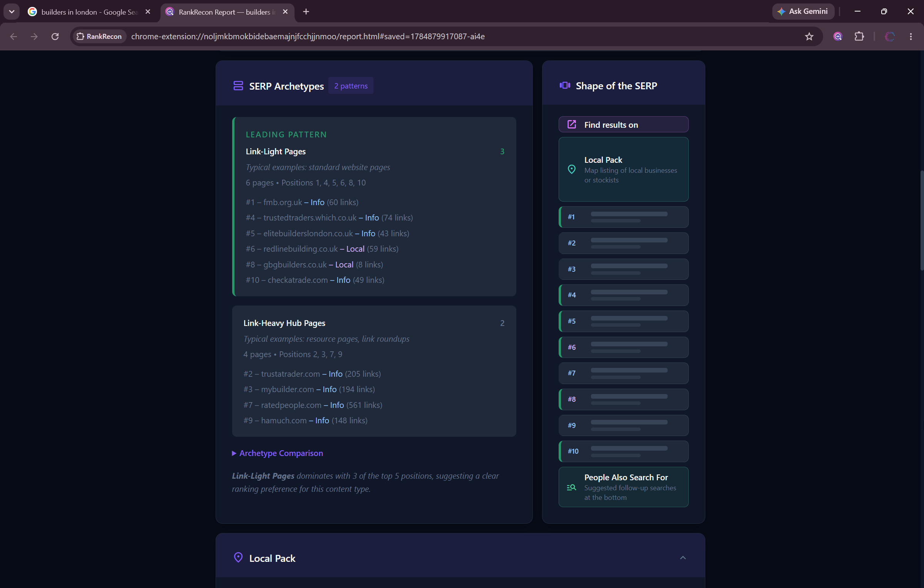924x588 pixels.
Task: Open the #3 mybuilder.com entry
Action: coord(309,389)
